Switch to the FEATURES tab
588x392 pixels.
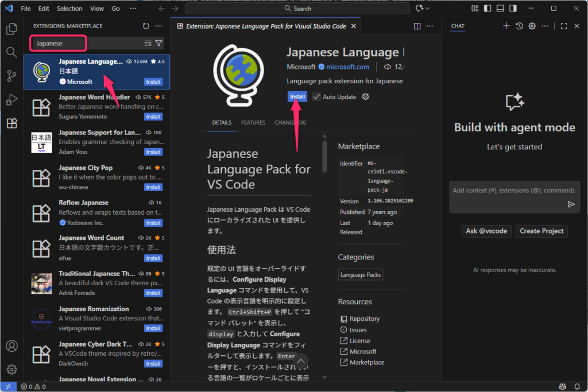[253, 122]
